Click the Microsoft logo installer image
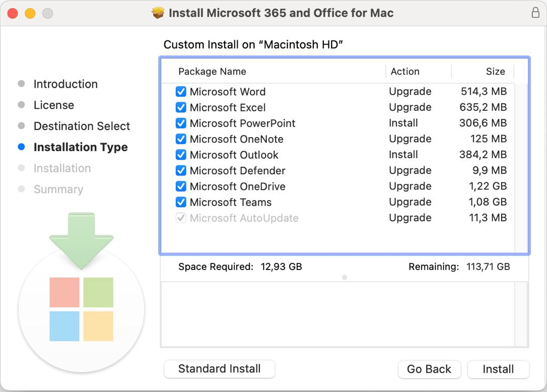Image resolution: width=547 pixels, height=392 pixels. point(81,309)
